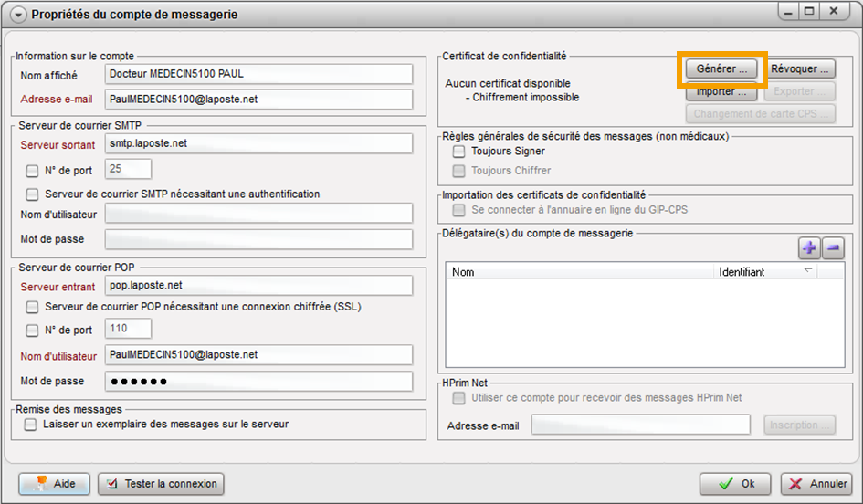The image size is (863, 504).
Task: Toggle SMTP authentication required checkbox
Action: [x=33, y=194]
